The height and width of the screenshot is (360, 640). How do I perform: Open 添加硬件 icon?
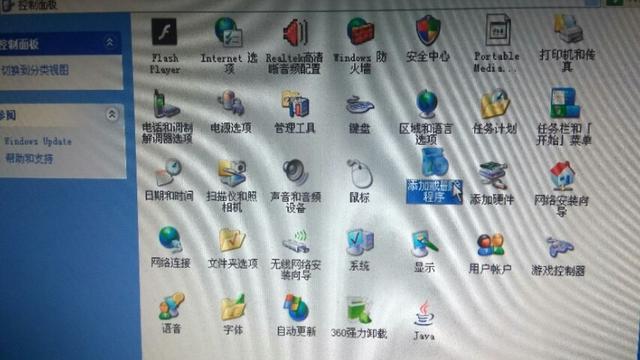[493, 176]
